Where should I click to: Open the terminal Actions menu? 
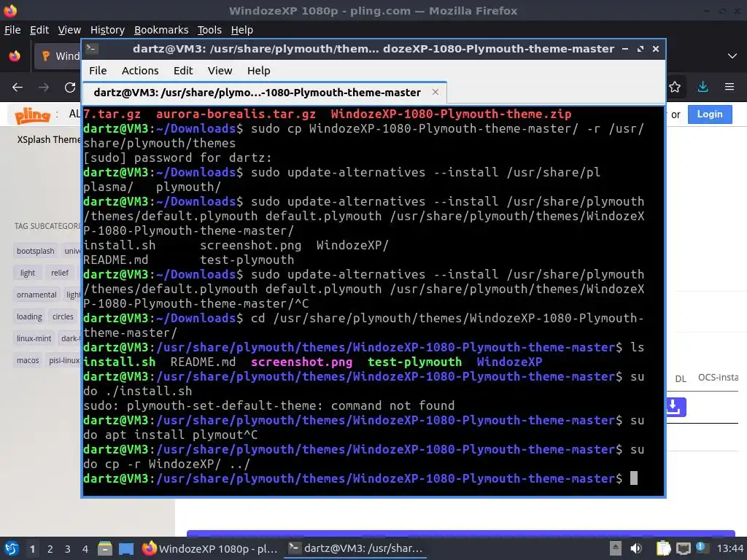coord(140,71)
